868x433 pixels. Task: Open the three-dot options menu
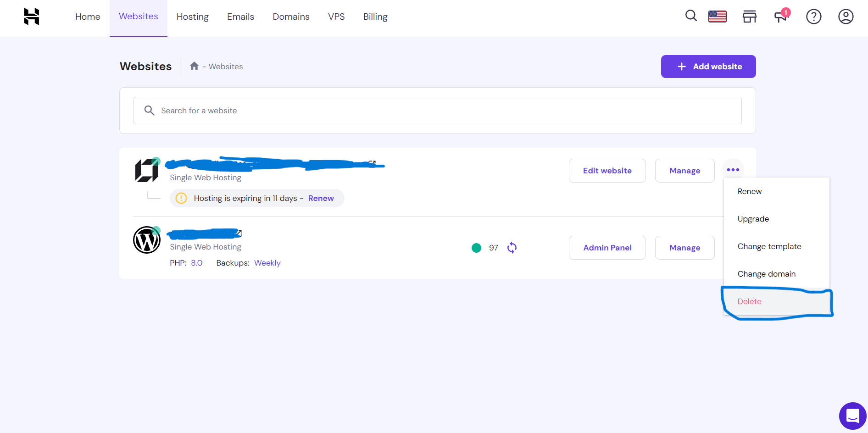click(x=733, y=169)
